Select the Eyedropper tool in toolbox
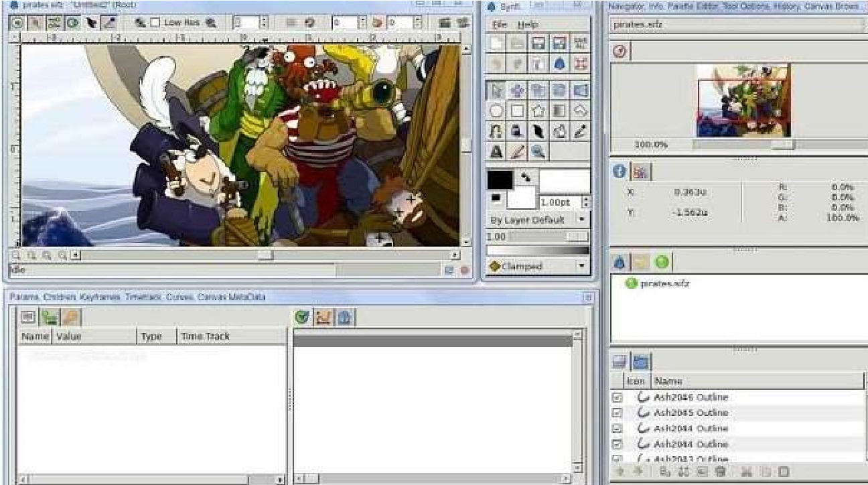The image size is (868, 485). 580,131
